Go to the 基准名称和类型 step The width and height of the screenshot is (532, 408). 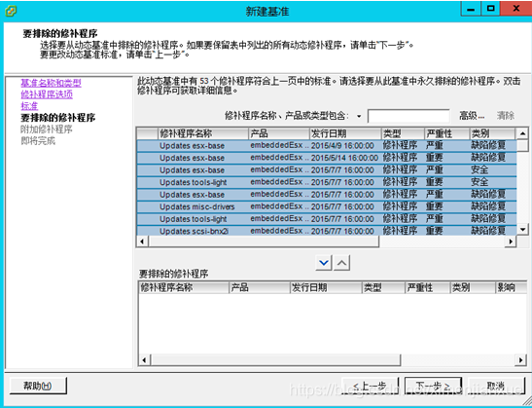[x=51, y=83]
